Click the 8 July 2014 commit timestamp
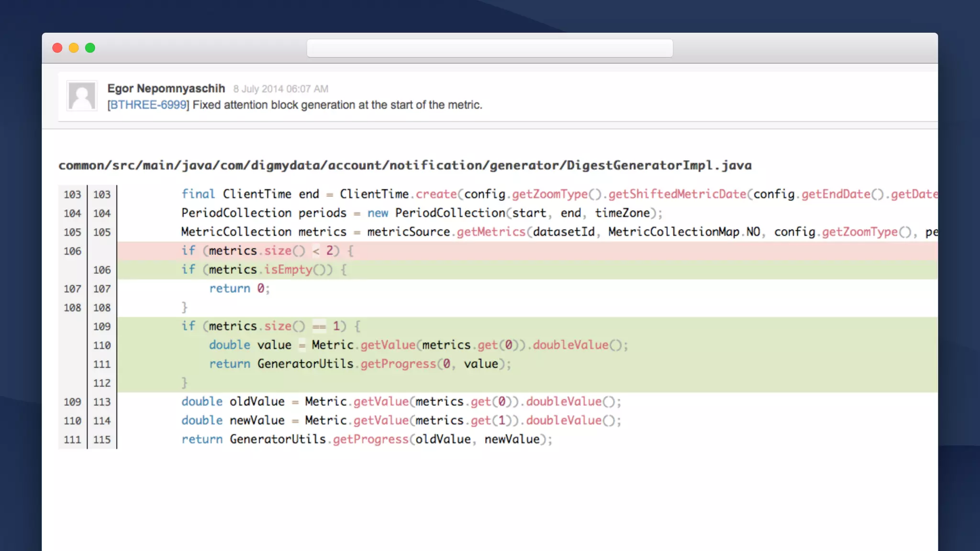The width and height of the screenshot is (980, 551). point(280,89)
